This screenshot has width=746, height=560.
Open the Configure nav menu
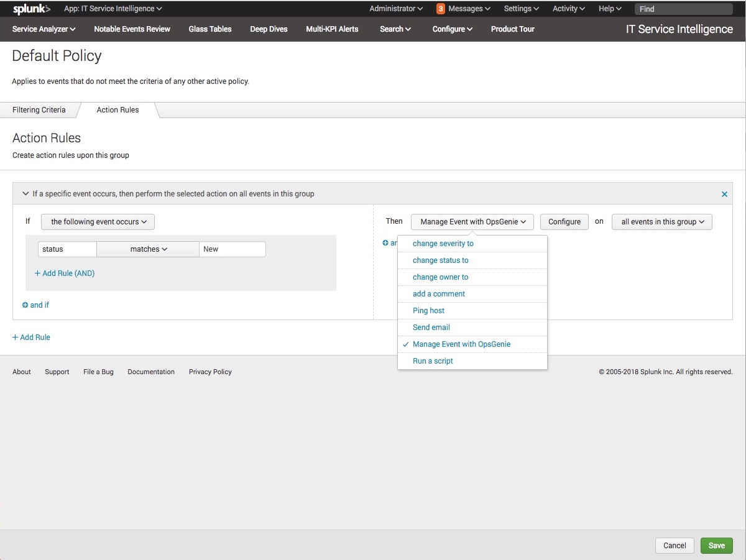coord(453,29)
